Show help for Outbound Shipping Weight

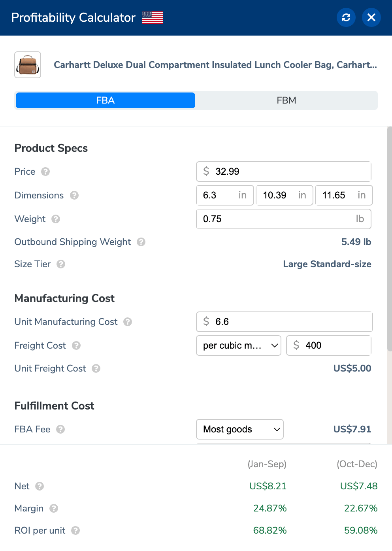click(141, 242)
